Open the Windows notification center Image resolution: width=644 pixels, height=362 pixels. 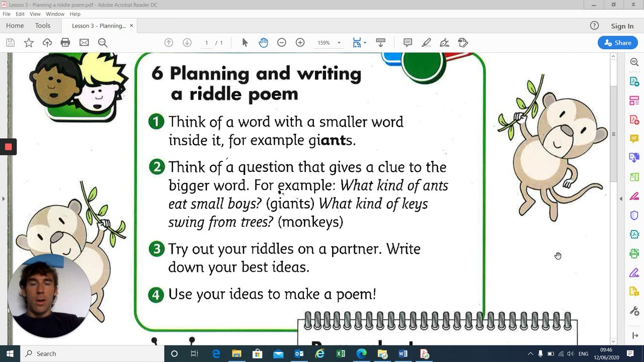click(x=630, y=353)
